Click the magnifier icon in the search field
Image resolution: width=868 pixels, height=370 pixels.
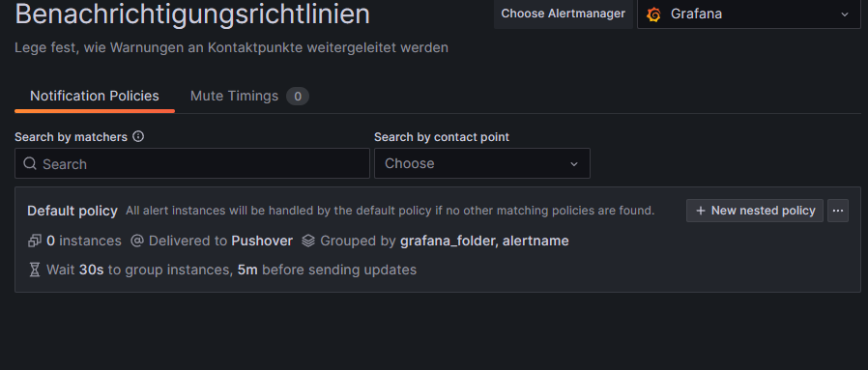(30, 163)
